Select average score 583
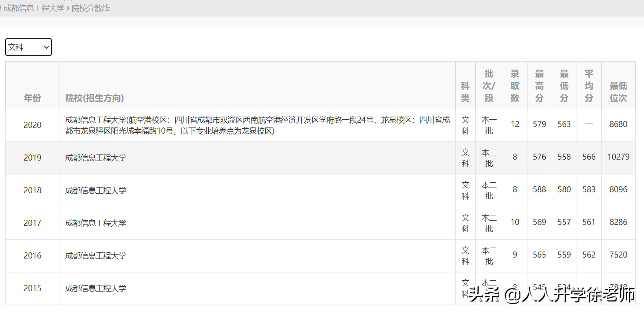Image resolution: width=644 pixels, height=312 pixels. 589,189
